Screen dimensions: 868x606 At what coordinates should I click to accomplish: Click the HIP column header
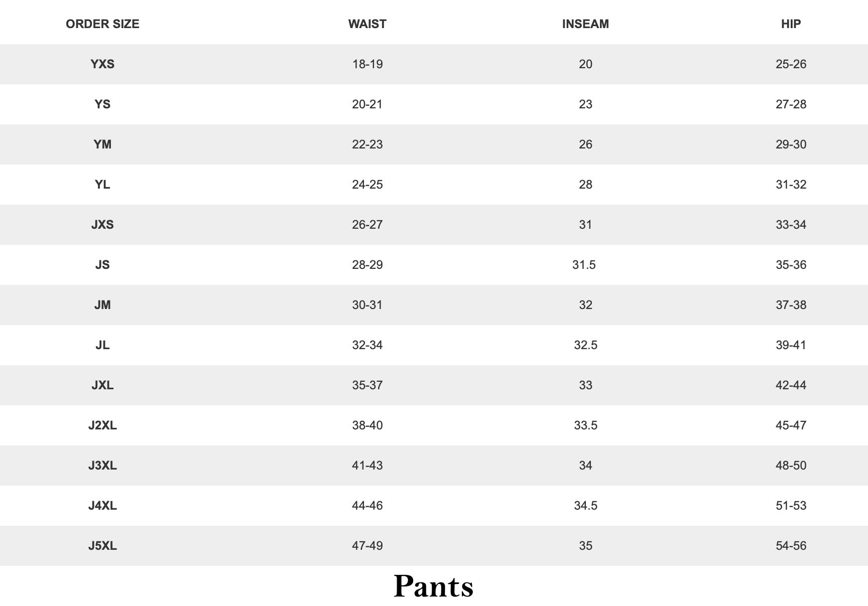tap(791, 24)
